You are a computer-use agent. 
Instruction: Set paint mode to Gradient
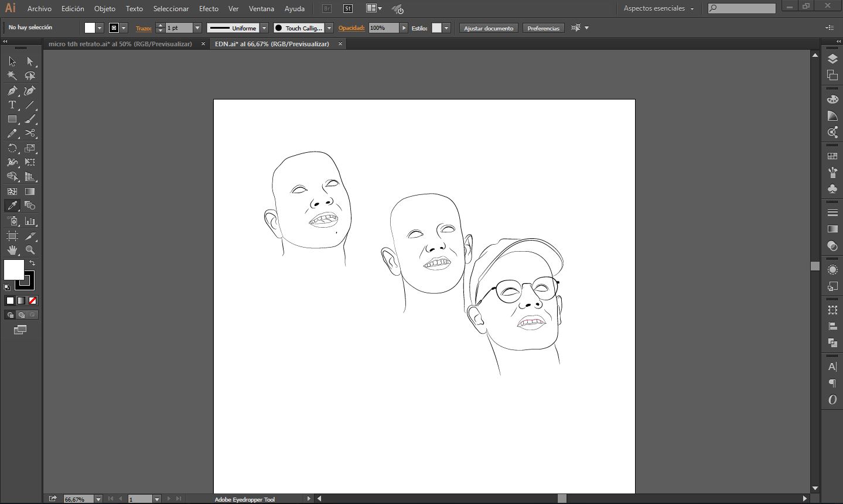tap(21, 301)
